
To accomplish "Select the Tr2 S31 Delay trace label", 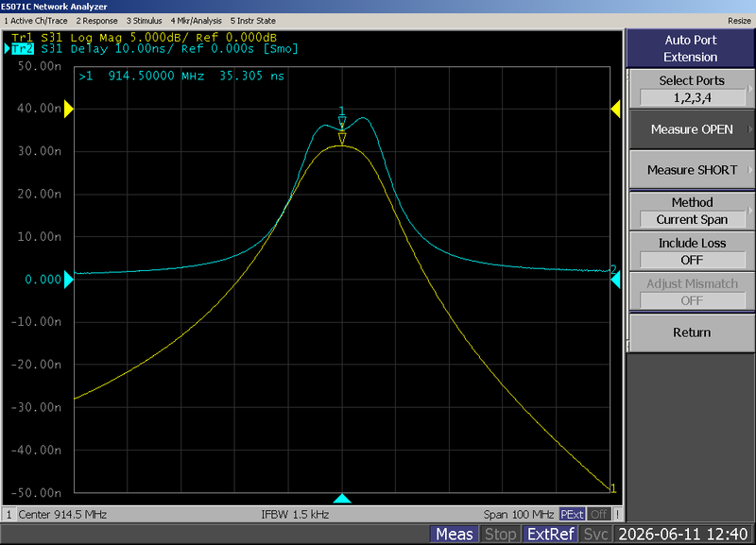I will pos(154,49).
